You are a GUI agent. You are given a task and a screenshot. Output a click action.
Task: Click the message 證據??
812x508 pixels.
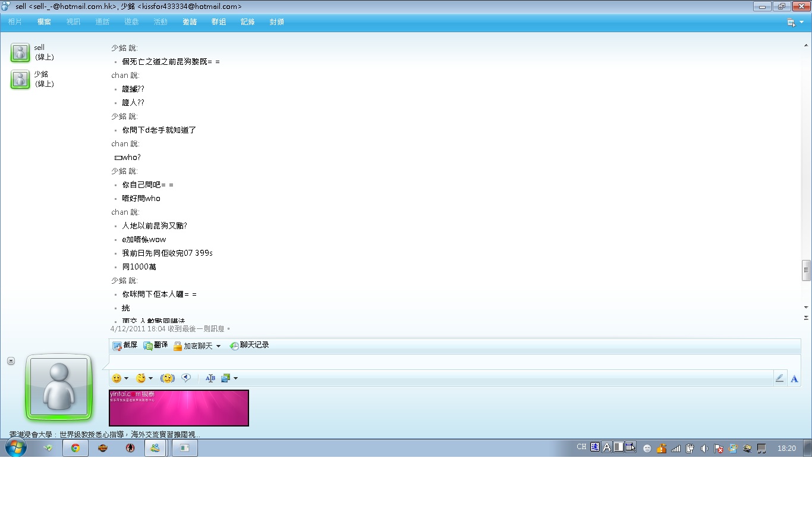tap(133, 89)
